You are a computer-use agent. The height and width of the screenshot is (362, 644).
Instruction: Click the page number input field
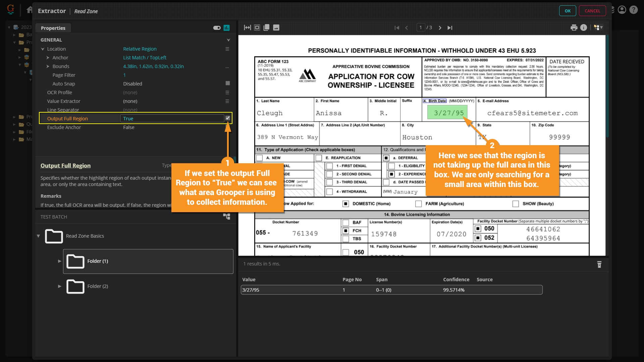click(x=421, y=28)
